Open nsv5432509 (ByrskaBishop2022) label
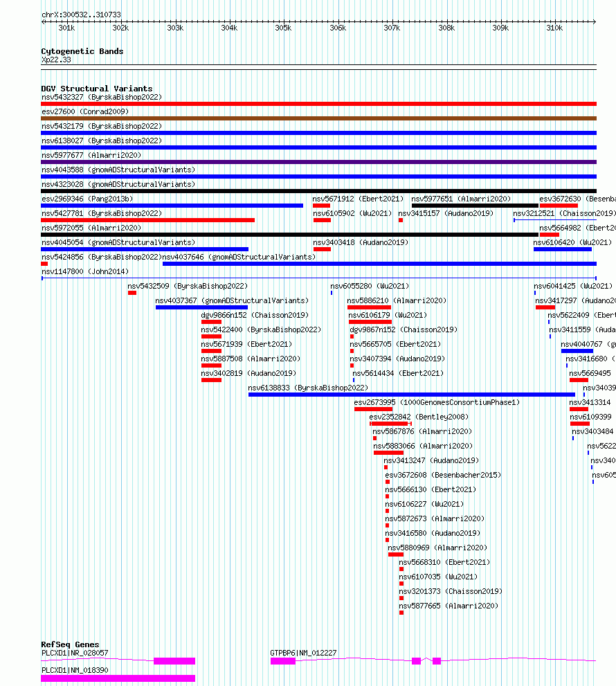Screen dimensions: 616x686 (188, 286)
